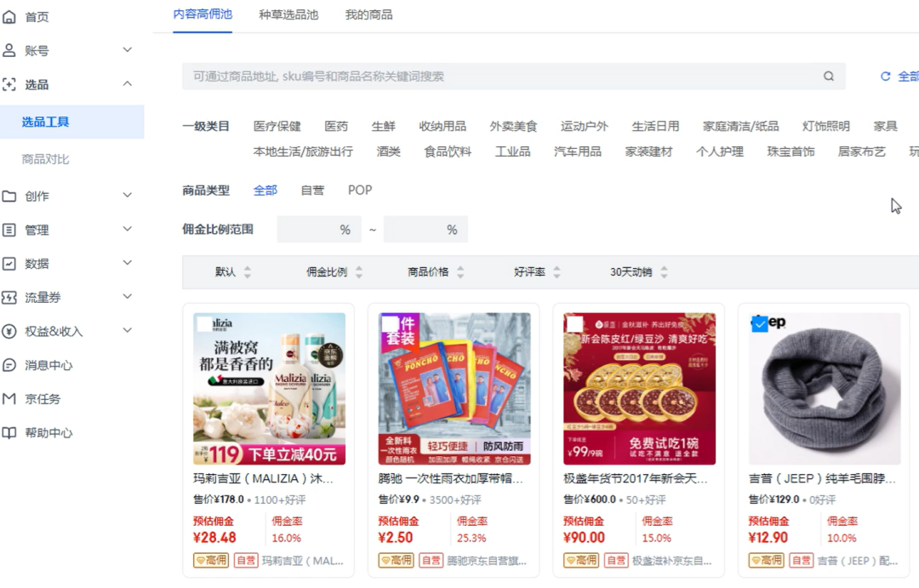Uncheck the 吉普 JEEP scarf checkbox
This screenshot has height=588, width=919.
(760, 324)
